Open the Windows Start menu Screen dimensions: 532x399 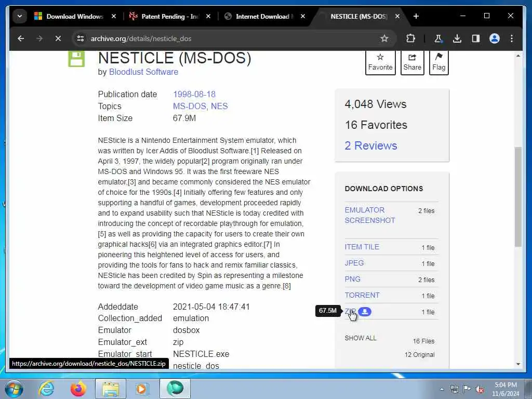click(x=14, y=389)
